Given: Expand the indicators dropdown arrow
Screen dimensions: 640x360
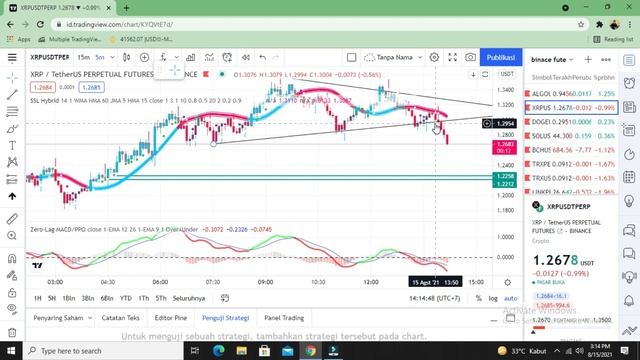Looking at the screenshot, I should 176,58.
